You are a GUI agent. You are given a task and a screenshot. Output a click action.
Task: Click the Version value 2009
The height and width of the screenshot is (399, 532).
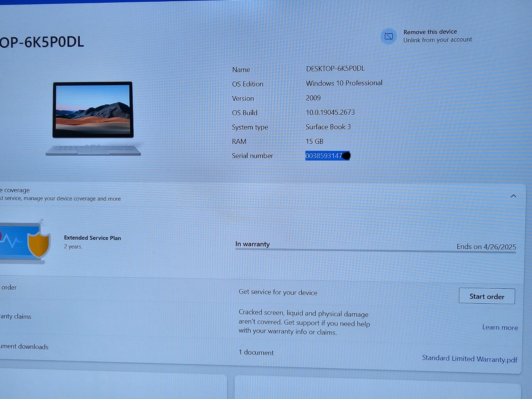pos(313,98)
